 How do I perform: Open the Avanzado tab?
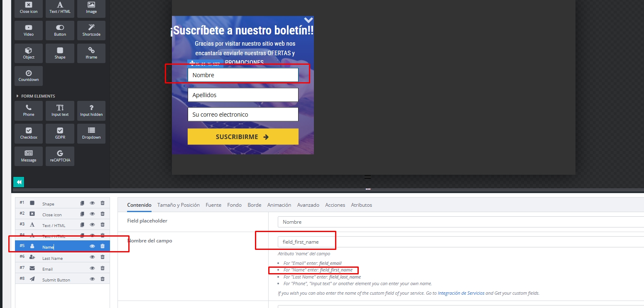[x=308, y=205]
